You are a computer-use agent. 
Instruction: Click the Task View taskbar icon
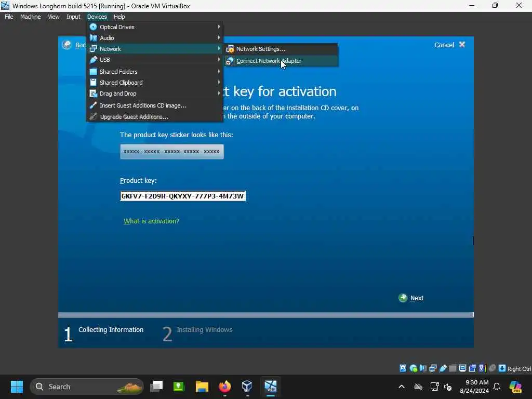156,387
